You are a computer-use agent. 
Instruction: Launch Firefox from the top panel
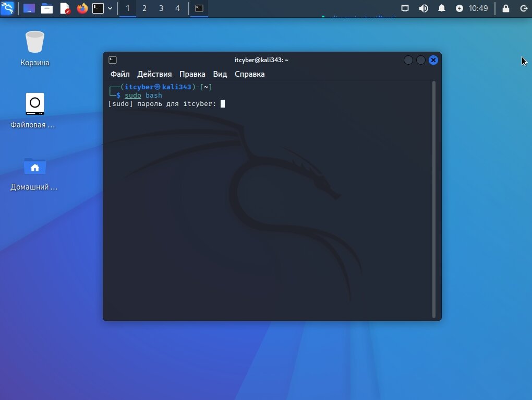(82, 8)
